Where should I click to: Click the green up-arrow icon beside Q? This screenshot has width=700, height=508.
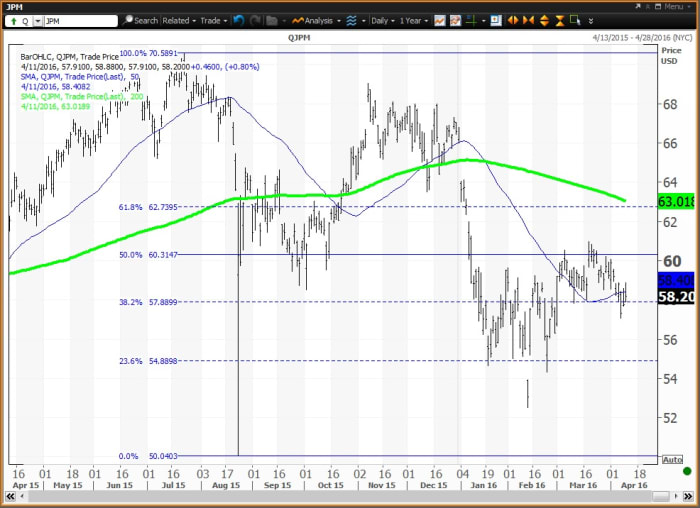[13, 21]
